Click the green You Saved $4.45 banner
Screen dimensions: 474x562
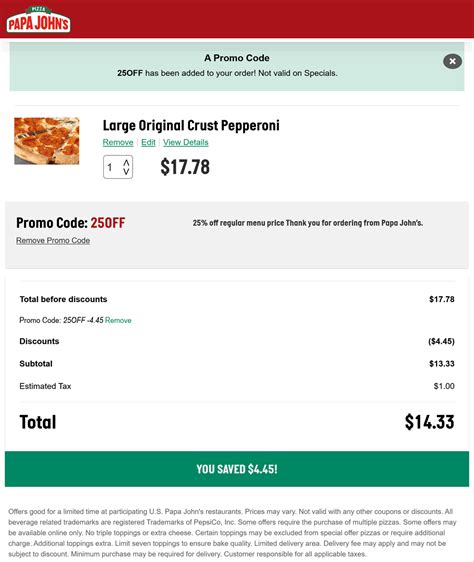tap(237, 469)
